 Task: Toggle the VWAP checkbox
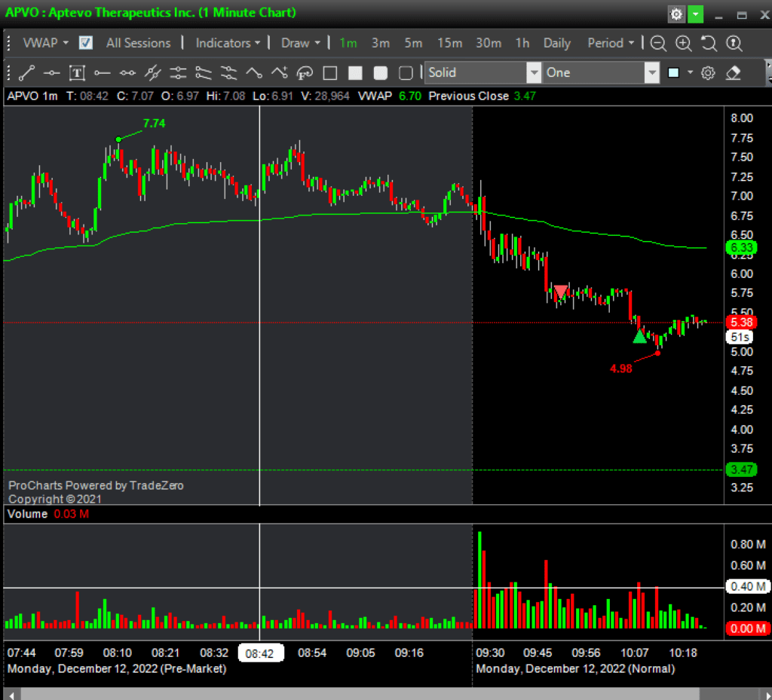pyautogui.click(x=86, y=43)
